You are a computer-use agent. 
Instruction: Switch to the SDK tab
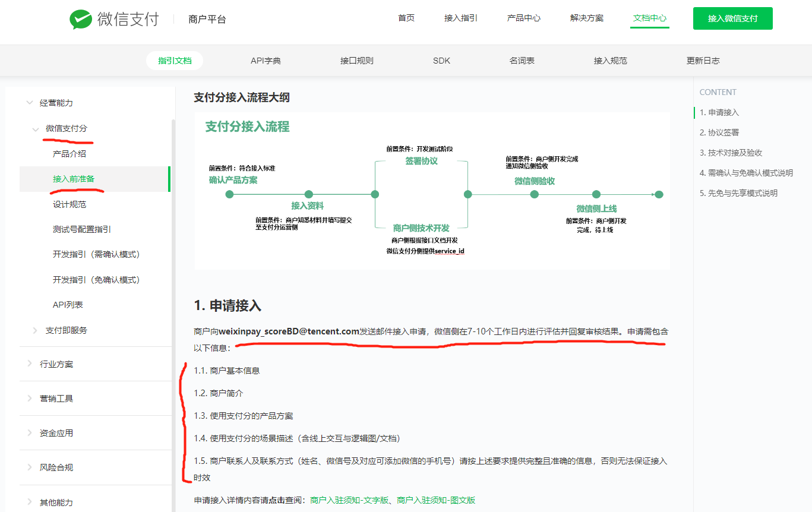[x=441, y=61]
